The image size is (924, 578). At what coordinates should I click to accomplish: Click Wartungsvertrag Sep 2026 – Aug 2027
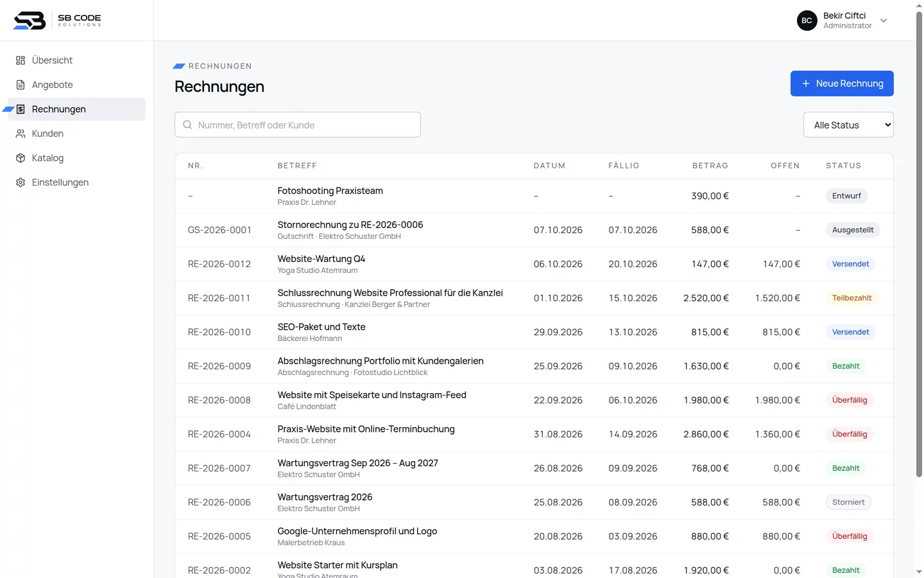357,463
